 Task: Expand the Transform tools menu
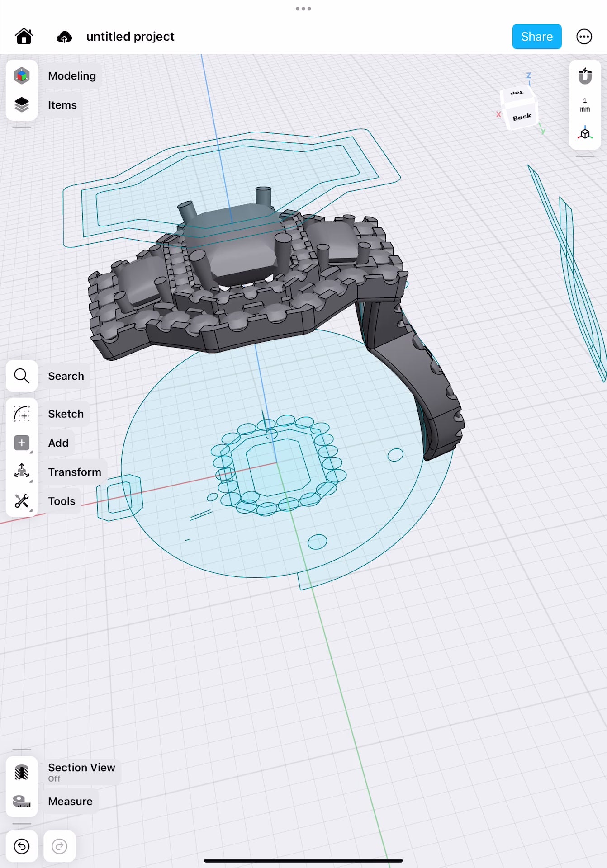click(x=22, y=472)
